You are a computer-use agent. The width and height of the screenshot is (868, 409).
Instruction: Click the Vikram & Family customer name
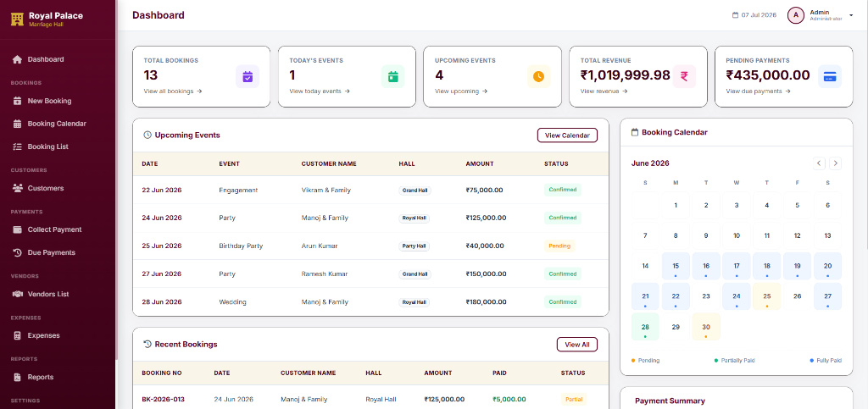[x=326, y=191]
